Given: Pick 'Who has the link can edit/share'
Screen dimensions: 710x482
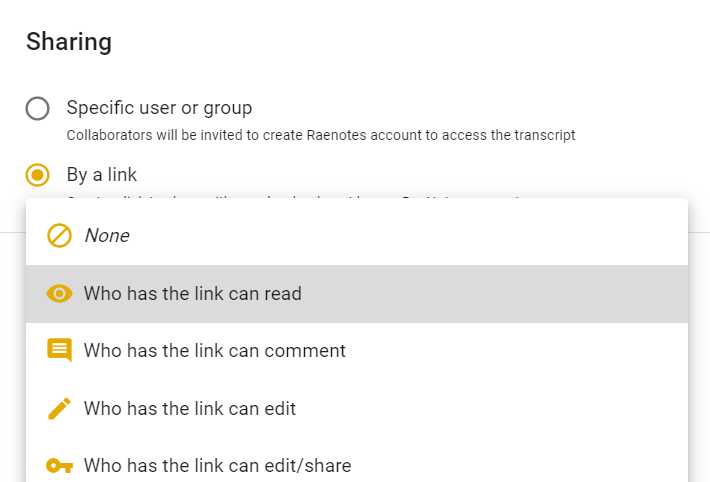Looking at the screenshot, I should click(357, 466).
